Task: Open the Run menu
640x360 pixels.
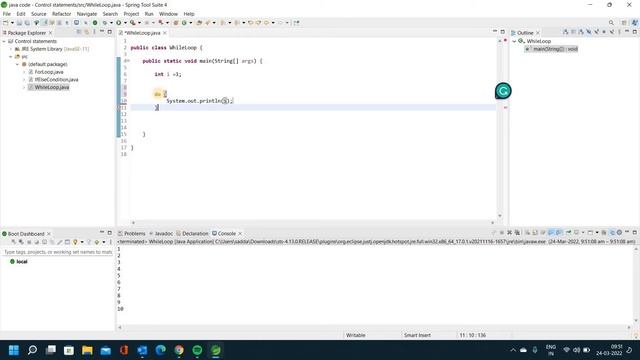Action: (149, 14)
